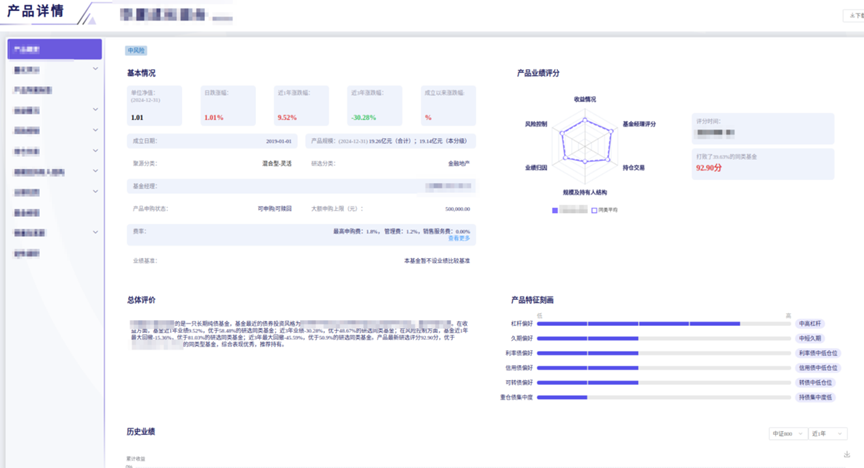Open the 中证800 benchmark dropdown
The height and width of the screenshot is (468, 864).
pyautogui.click(x=785, y=434)
